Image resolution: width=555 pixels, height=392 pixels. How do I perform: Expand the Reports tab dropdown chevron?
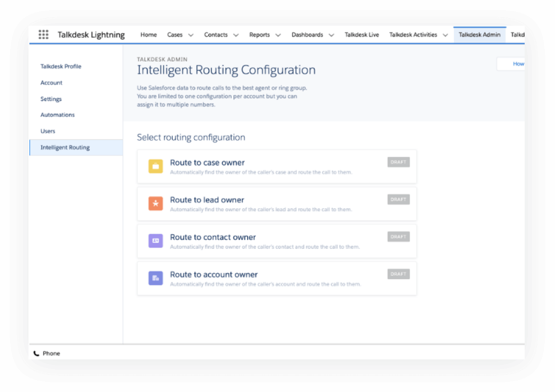(278, 35)
